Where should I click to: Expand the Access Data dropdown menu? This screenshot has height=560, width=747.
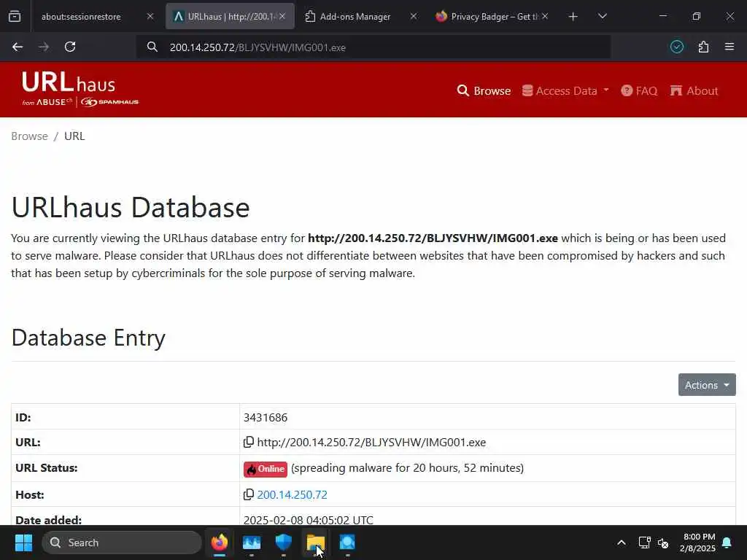(x=565, y=90)
